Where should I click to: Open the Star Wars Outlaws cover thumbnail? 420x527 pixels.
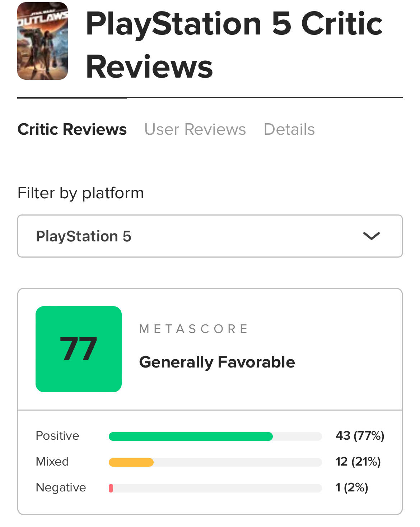point(43,41)
